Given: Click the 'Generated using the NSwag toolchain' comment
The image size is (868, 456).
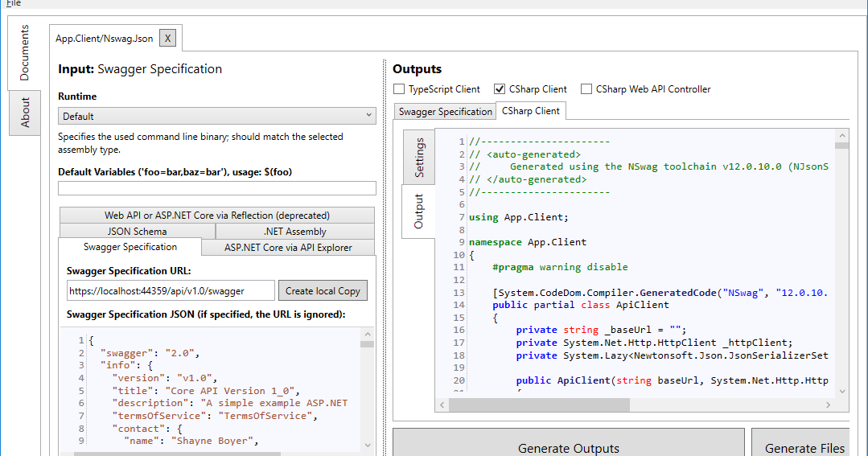Looking at the screenshot, I should (669, 166).
